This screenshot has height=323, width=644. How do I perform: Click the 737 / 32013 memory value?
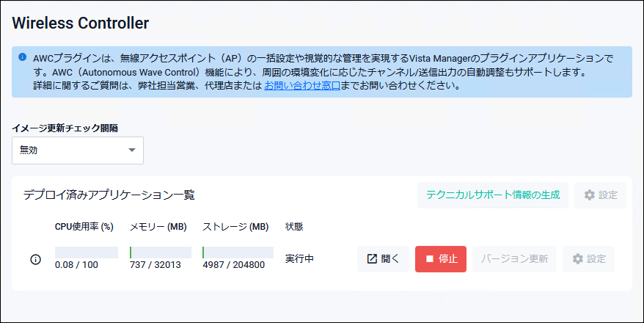(x=155, y=265)
